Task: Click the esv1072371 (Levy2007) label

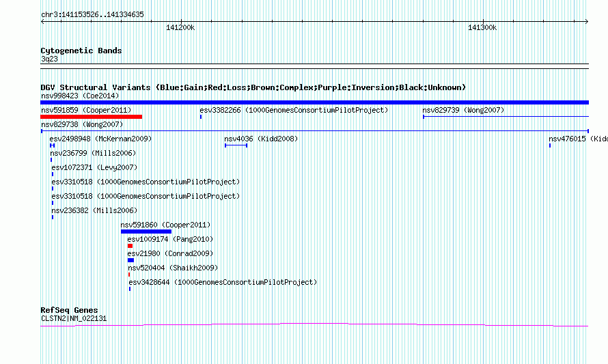Action: pos(94,167)
